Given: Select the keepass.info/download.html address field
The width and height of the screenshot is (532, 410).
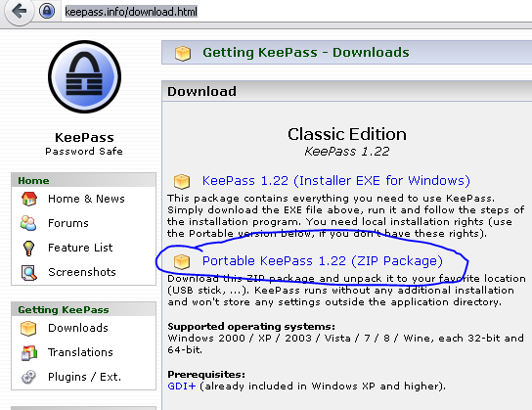Looking at the screenshot, I should point(131,12).
